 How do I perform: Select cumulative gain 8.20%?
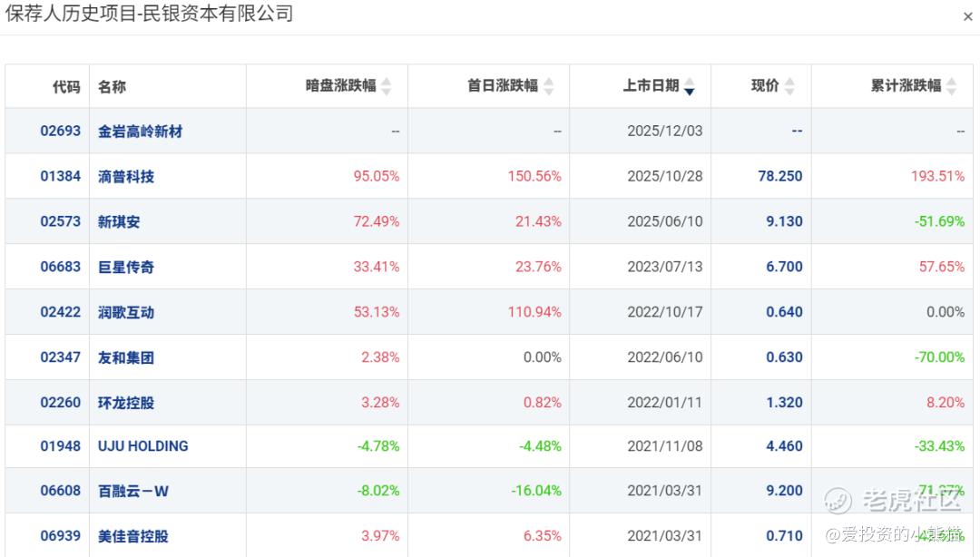click(x=945, y=403)
